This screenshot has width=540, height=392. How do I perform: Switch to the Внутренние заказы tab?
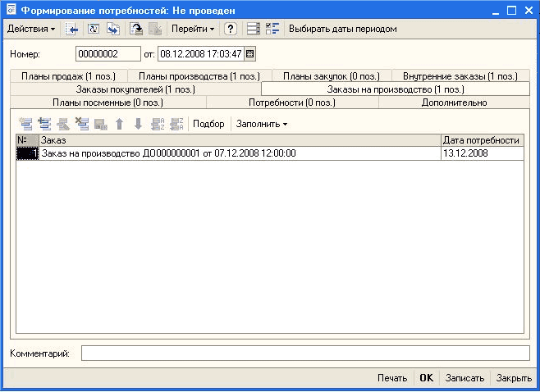pyautogui.click(x=460, y=76)
